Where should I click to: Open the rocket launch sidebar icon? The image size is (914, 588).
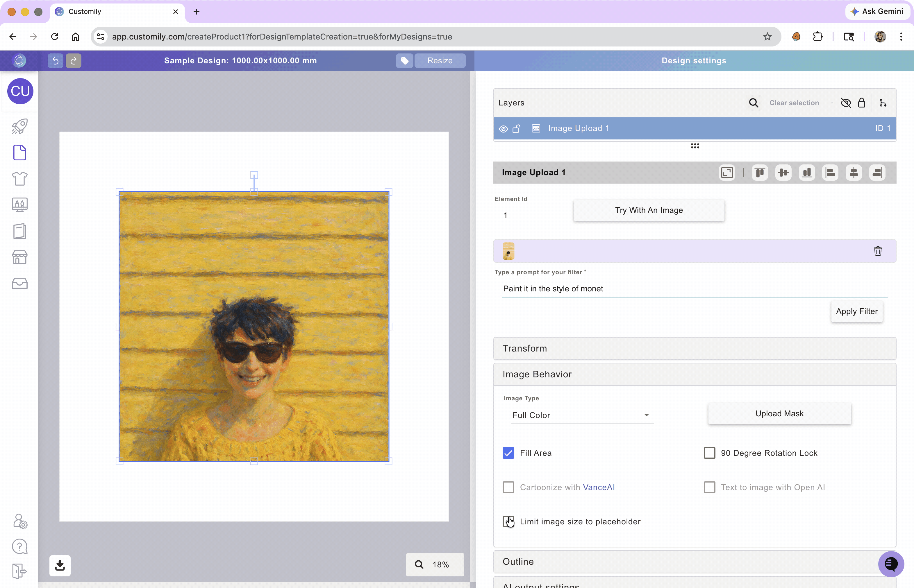[19, 126]
